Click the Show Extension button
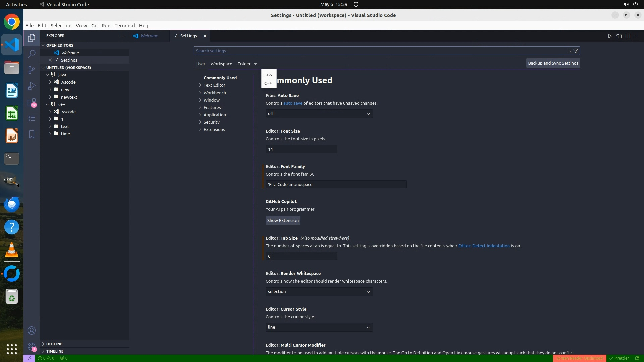 click(283, 220)
